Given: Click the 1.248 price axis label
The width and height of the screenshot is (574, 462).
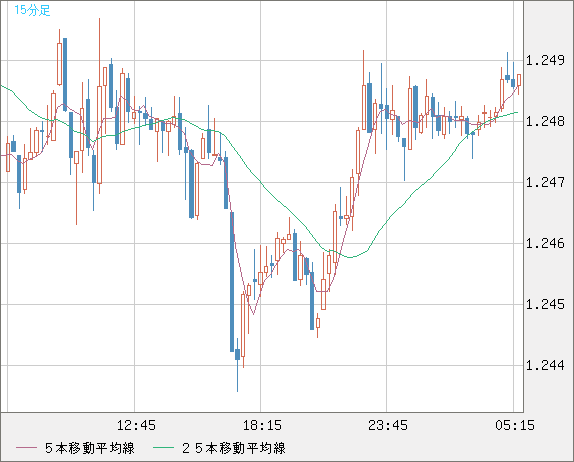Looking at the screenshot, I should coord(545,121).
